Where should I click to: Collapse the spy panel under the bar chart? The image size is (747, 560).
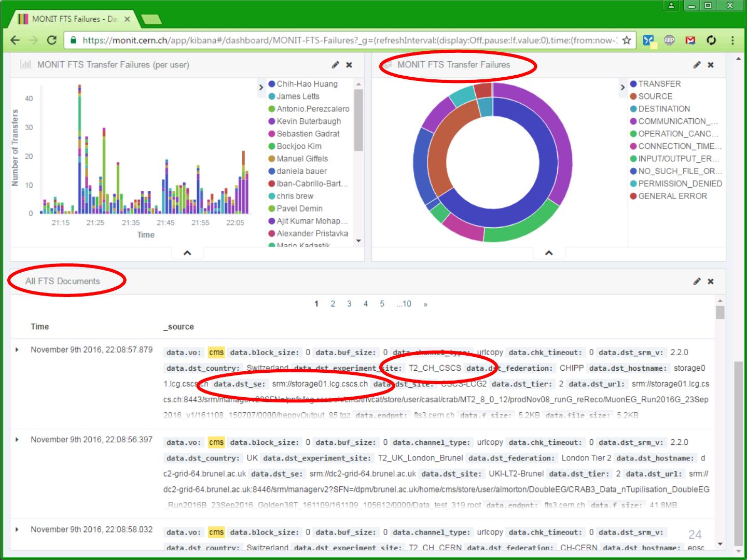pos(187,253)
